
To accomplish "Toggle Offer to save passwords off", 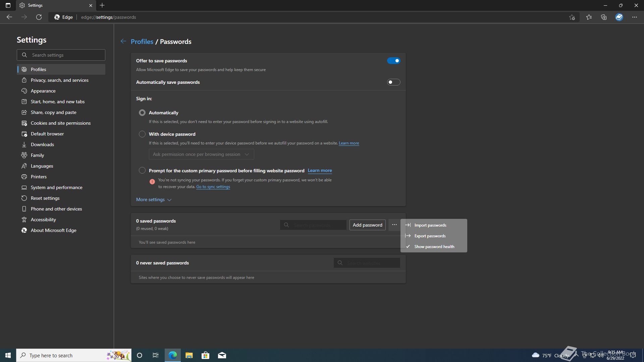I will click(x=393, y=61).
